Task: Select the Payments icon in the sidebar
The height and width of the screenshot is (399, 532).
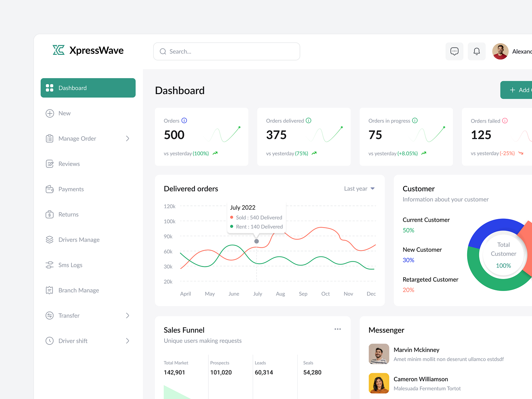Action: coord(50,189)
